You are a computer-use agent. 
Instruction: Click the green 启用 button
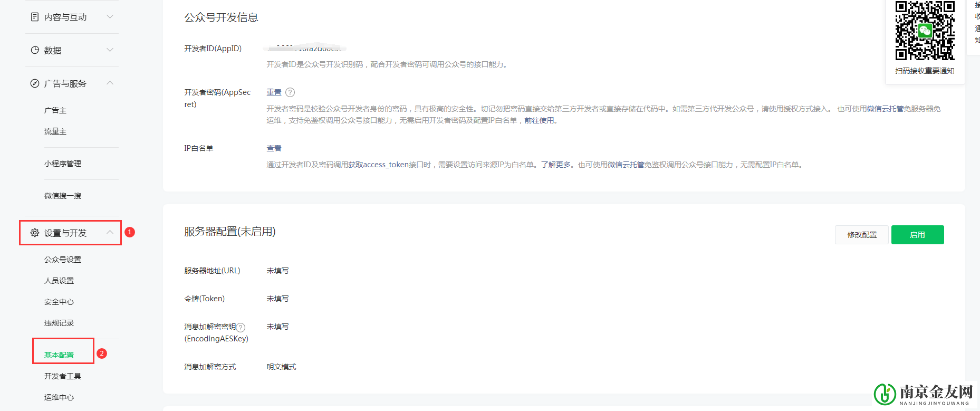coord(918,235)
